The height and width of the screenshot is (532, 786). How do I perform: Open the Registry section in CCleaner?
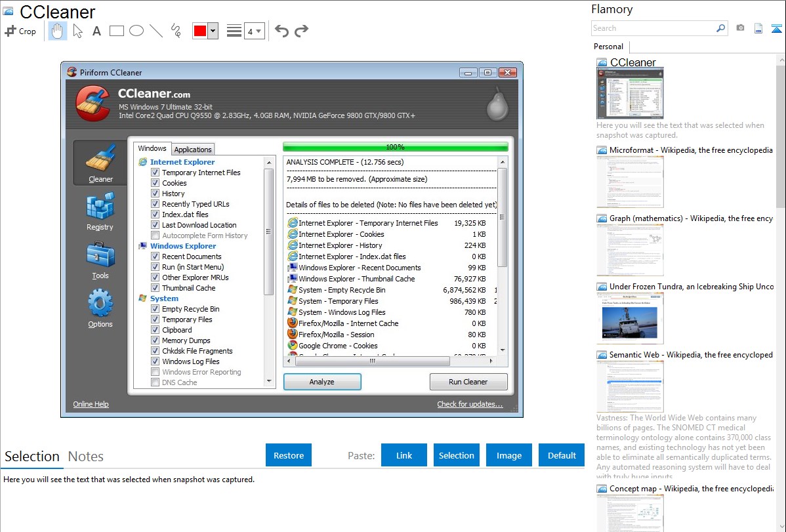[x=100, y=211]
